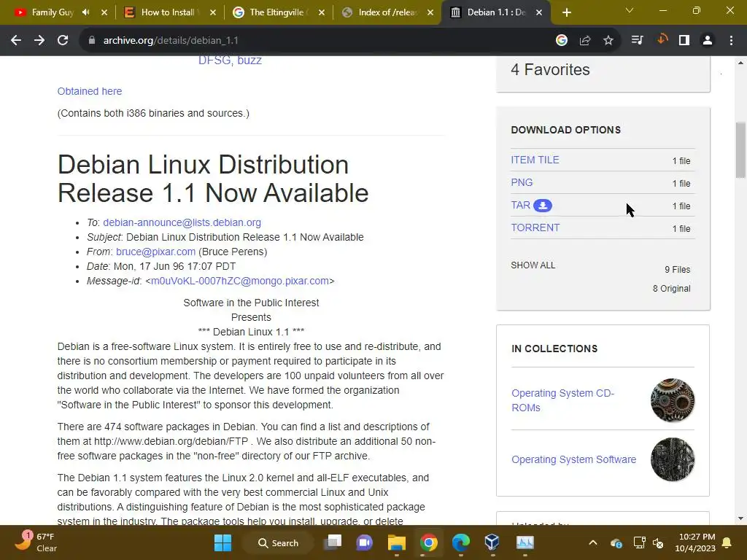
Task: Open Operating System Software collection
Action: pyautogui.click(x=573, y=459)
